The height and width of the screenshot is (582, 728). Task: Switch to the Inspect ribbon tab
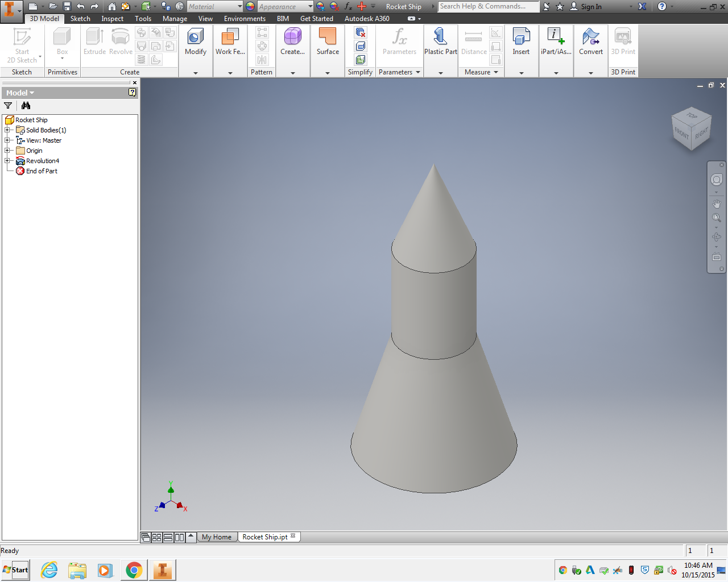tap(112, 18)
